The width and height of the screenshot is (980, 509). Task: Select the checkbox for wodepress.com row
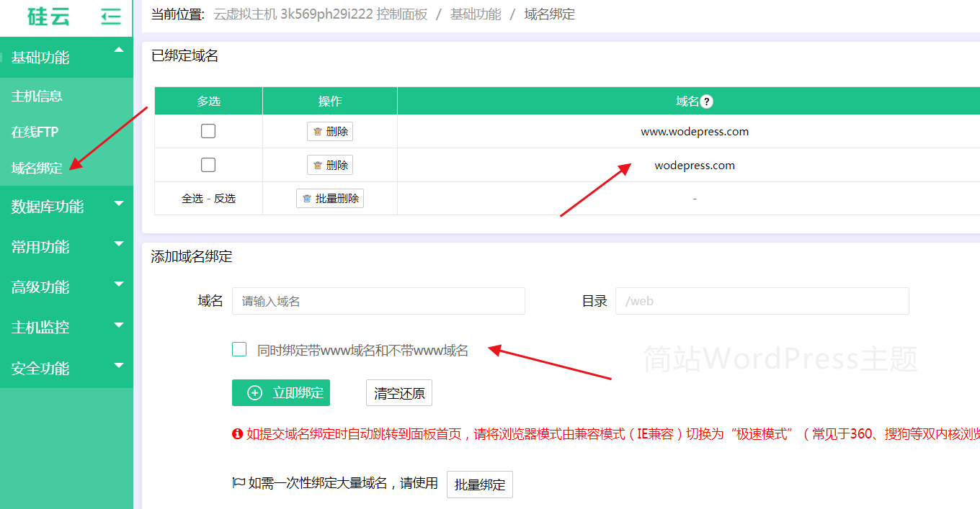pyautogui.click(x=208, y=165)
